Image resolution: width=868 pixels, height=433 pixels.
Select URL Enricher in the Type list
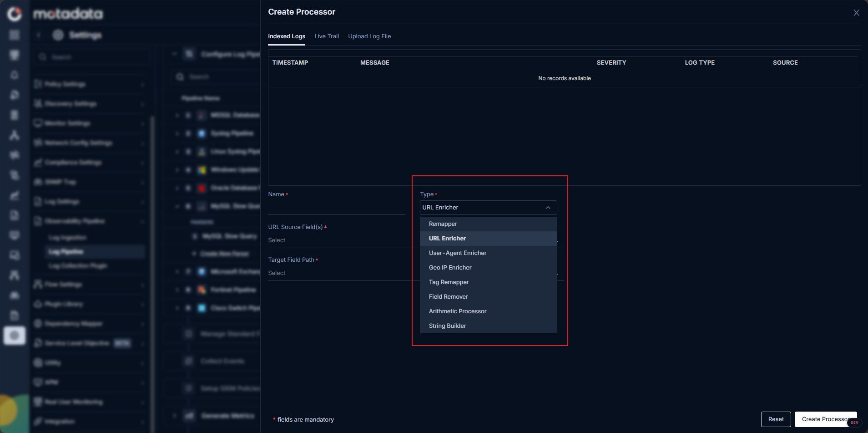pyautogui.click(x=488, y=239)
